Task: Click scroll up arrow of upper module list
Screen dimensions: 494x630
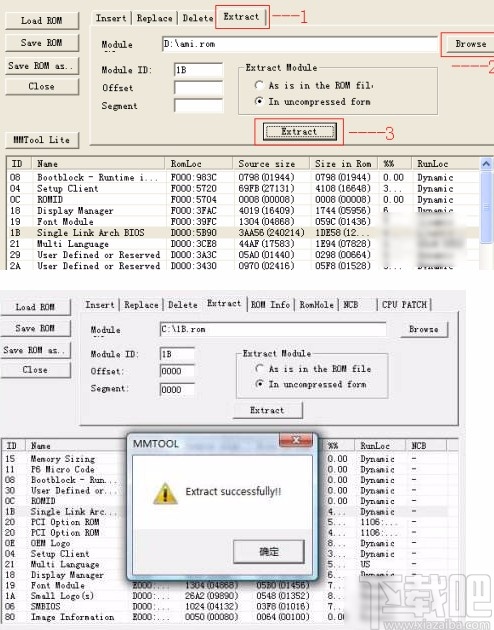Action: click(486, 164)
